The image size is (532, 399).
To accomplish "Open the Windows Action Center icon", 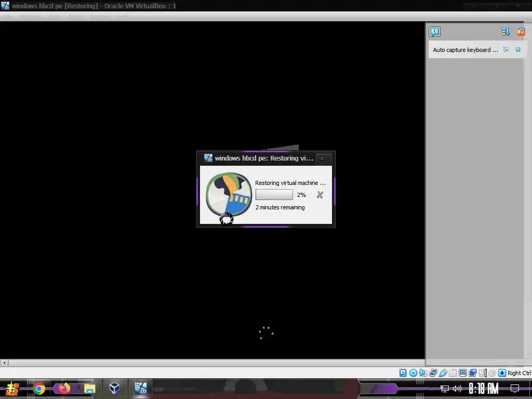I will [x=515, y=389].
